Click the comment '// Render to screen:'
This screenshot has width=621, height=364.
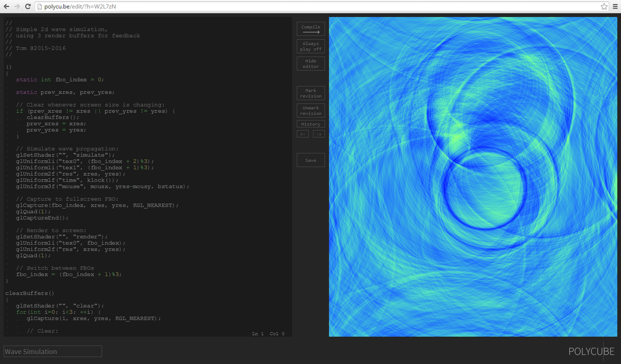(x=51, y=231)
